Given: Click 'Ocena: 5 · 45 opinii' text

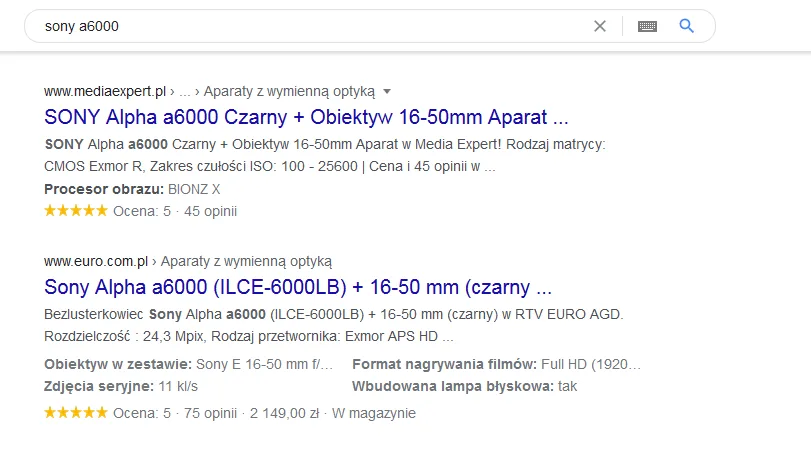Looking at the screenshot, I should [175, 211].
